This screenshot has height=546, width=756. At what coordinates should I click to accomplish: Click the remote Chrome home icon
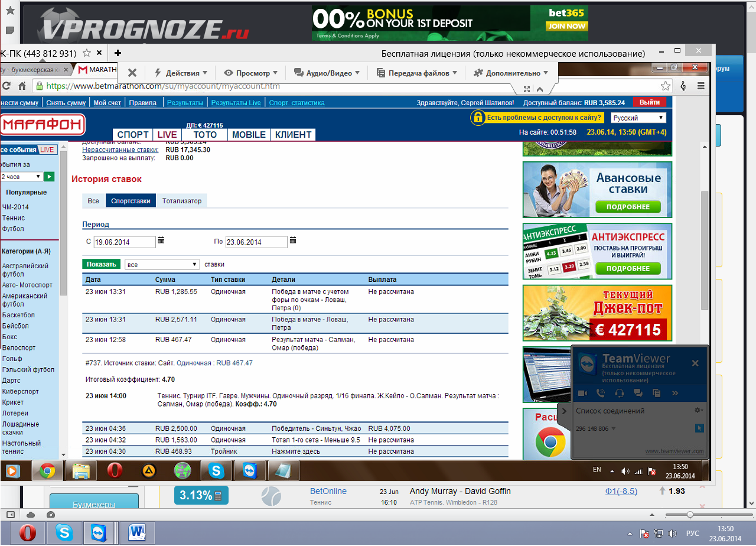pyautogui.click(x=22, y=86)
